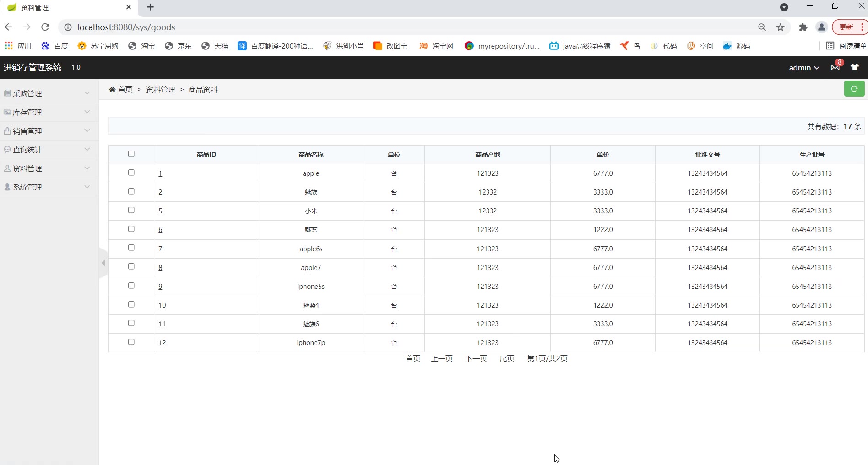
Task: Open new browser tab with plus
Action: 150,7
